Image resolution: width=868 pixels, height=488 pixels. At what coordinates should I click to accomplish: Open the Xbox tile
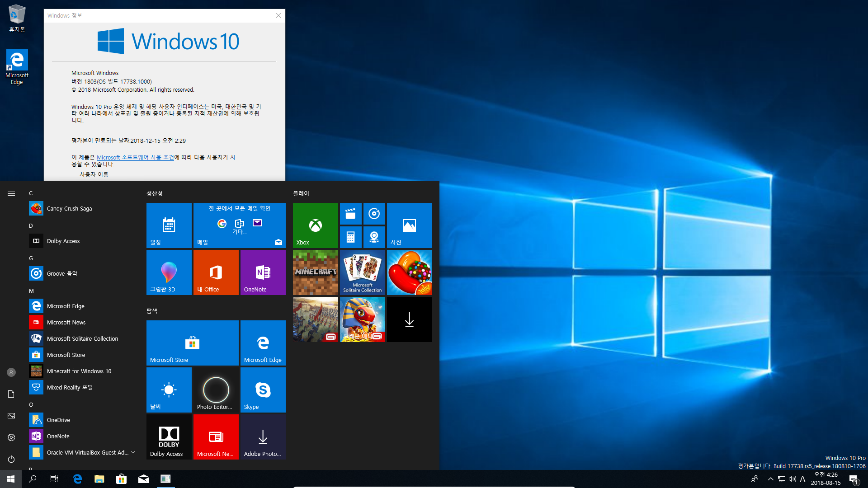[x=315, y=225]
